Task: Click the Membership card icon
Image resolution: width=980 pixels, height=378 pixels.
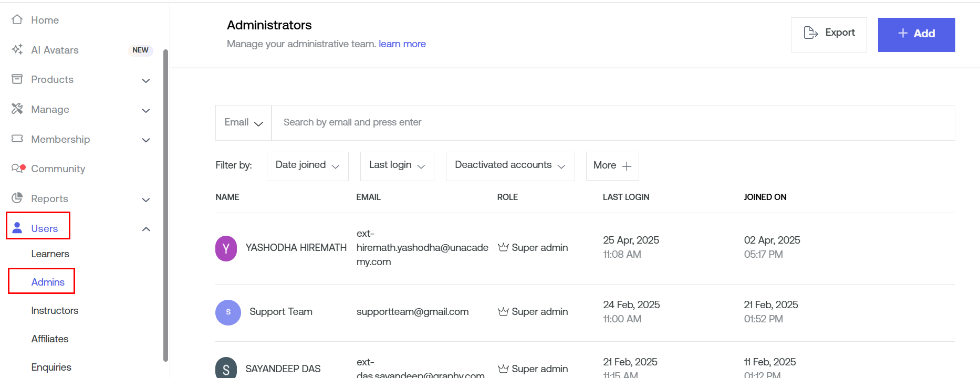Action: click(17, 139)
